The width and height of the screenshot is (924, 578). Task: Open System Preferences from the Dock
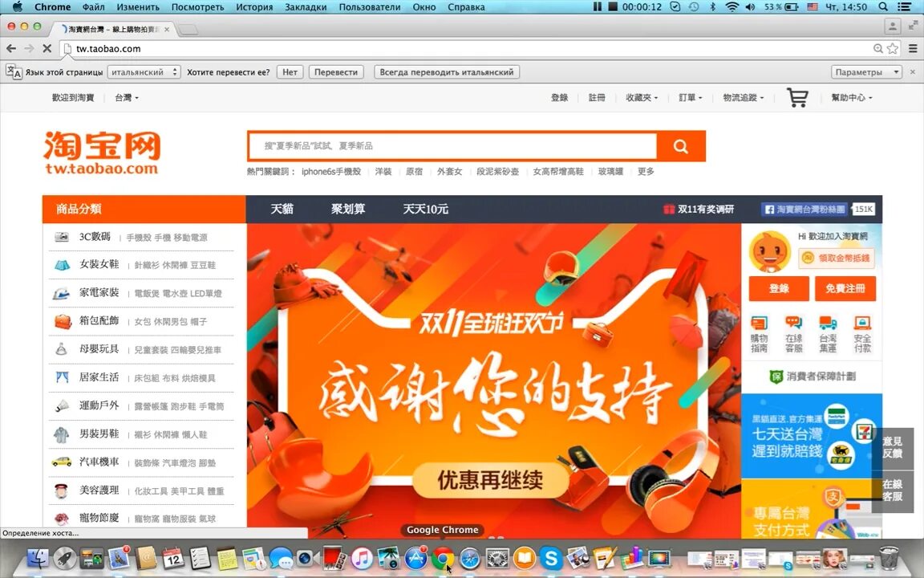(x=496, y=557)
